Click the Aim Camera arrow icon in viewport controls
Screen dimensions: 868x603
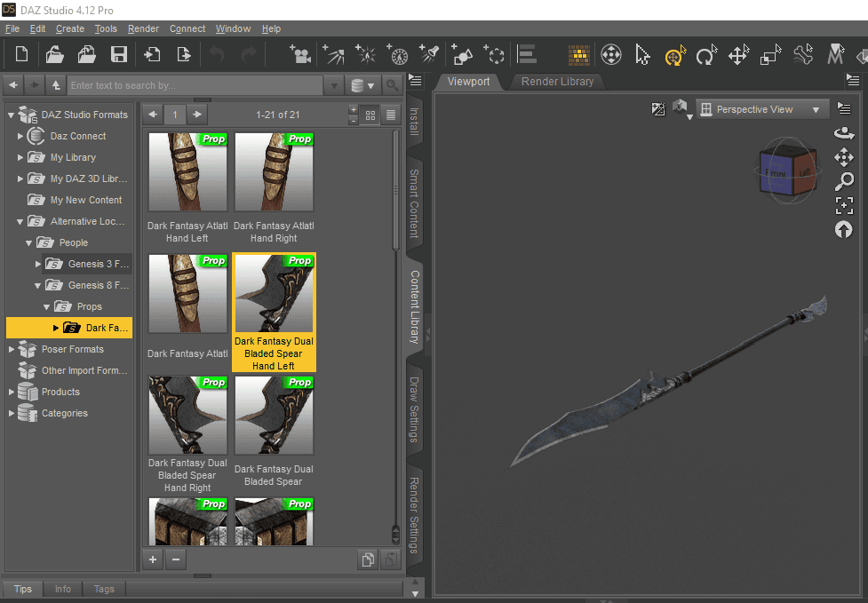coord(844,230)
